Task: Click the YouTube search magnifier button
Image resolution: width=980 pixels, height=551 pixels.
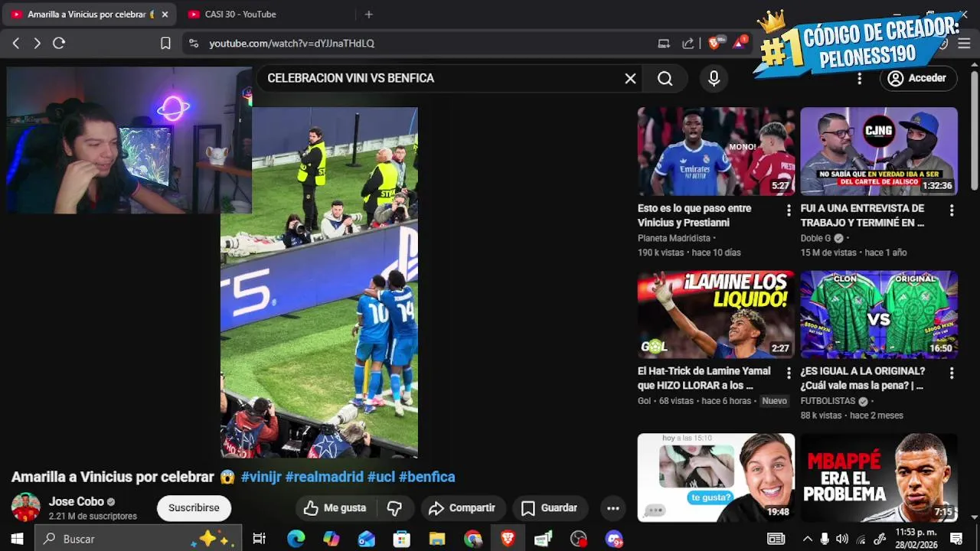Action: tap(665, 78)
